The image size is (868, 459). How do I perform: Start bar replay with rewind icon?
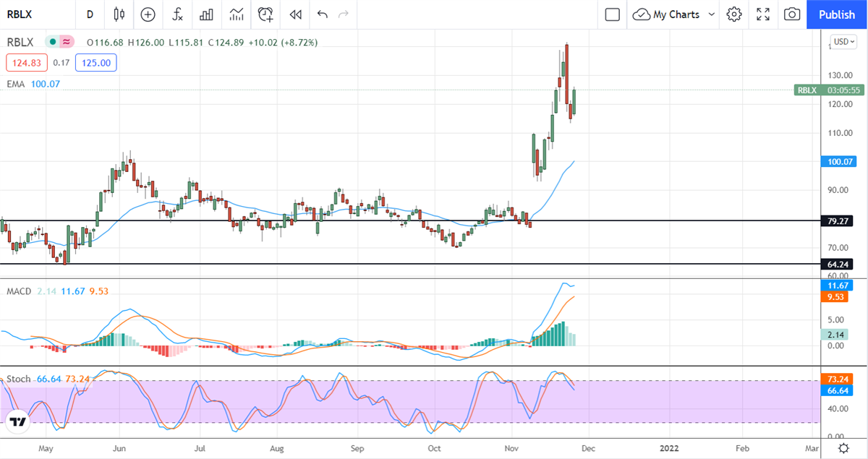294,14
